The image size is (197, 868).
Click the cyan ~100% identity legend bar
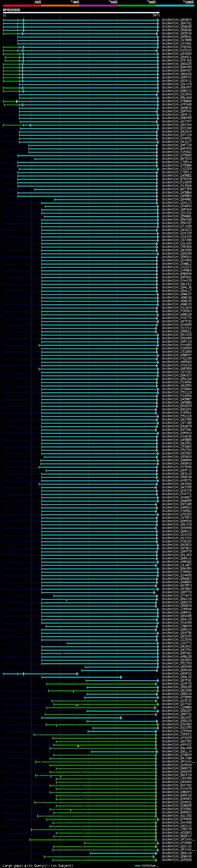175,6
